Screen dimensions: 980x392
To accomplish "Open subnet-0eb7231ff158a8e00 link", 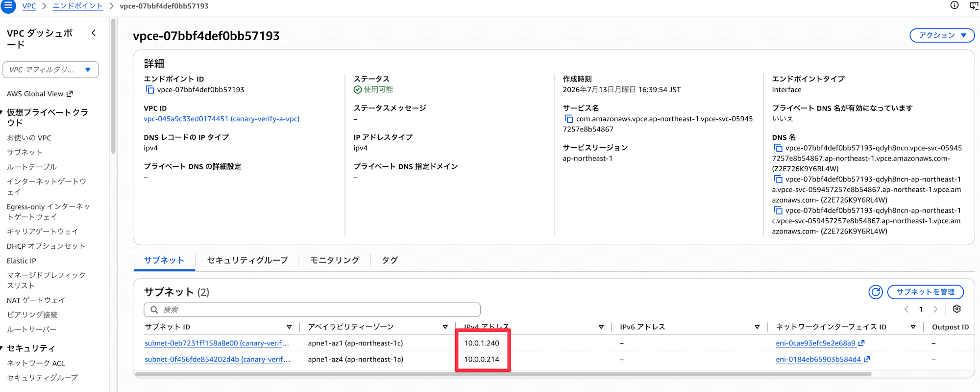I will click(x=217, y=343).
